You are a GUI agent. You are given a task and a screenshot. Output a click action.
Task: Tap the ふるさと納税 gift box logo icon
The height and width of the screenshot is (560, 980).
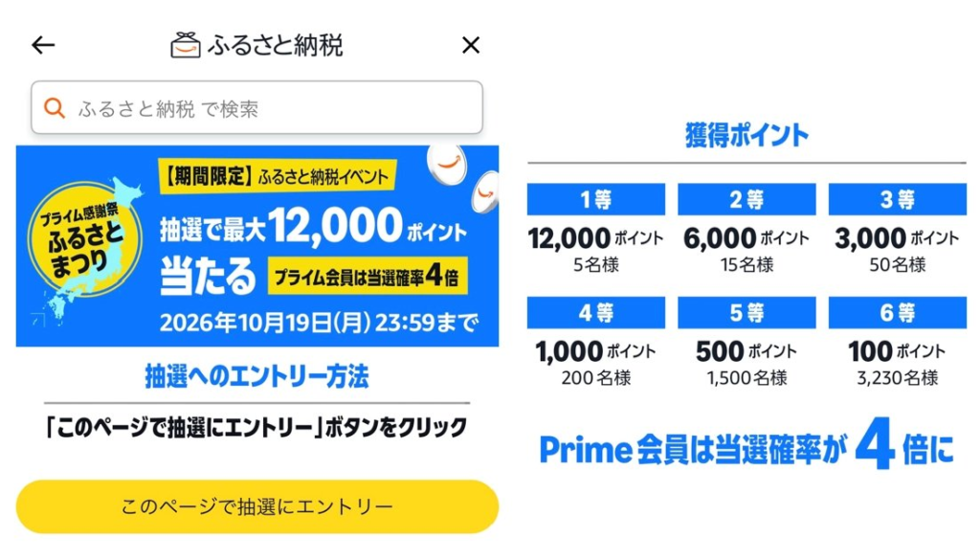186,46
